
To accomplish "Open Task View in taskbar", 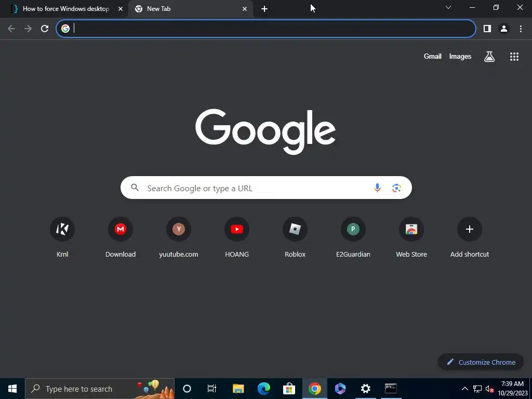I will click(x=212, y=389).
